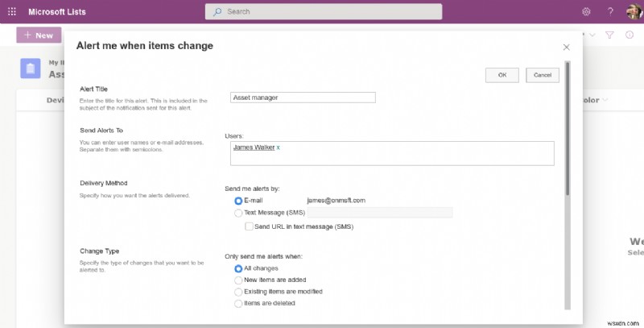
Task: Select Existing items are modified
Action: tap(238, 292)
